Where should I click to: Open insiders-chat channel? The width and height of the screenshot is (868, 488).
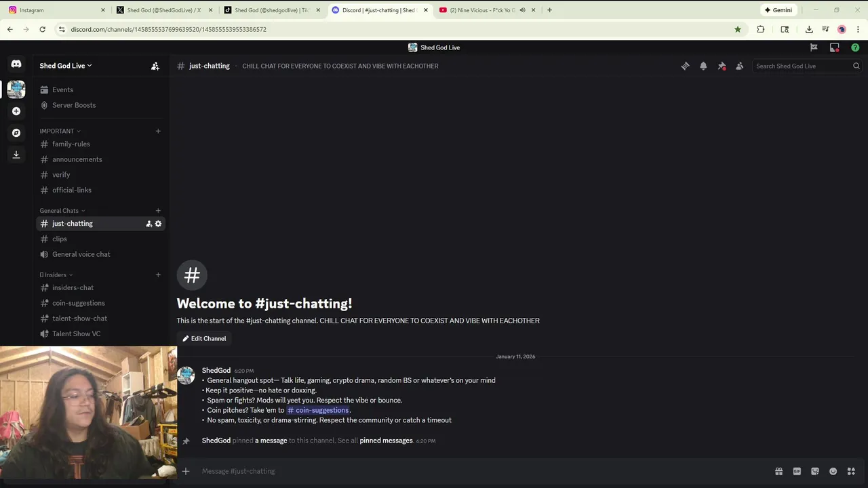coord(100,287)
